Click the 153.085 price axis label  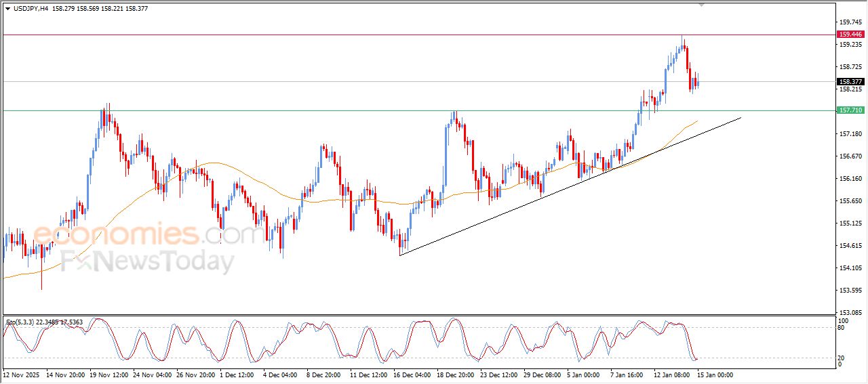pyautogui.click(x=850, y=312)
